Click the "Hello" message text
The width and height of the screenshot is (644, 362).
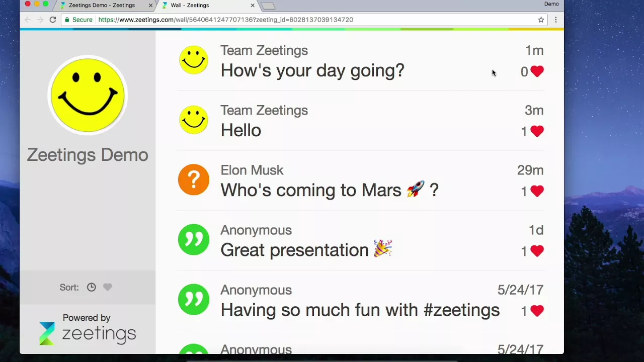[240, 130]
